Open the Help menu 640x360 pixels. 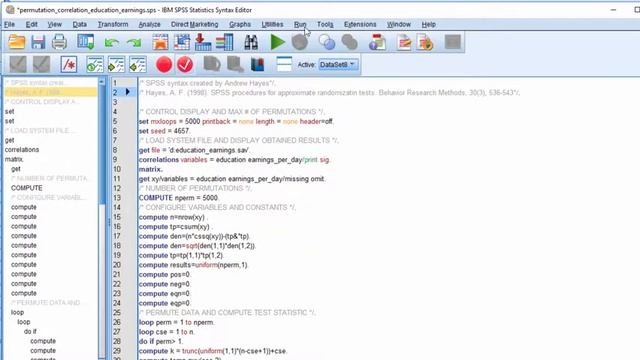click(429, 24)
